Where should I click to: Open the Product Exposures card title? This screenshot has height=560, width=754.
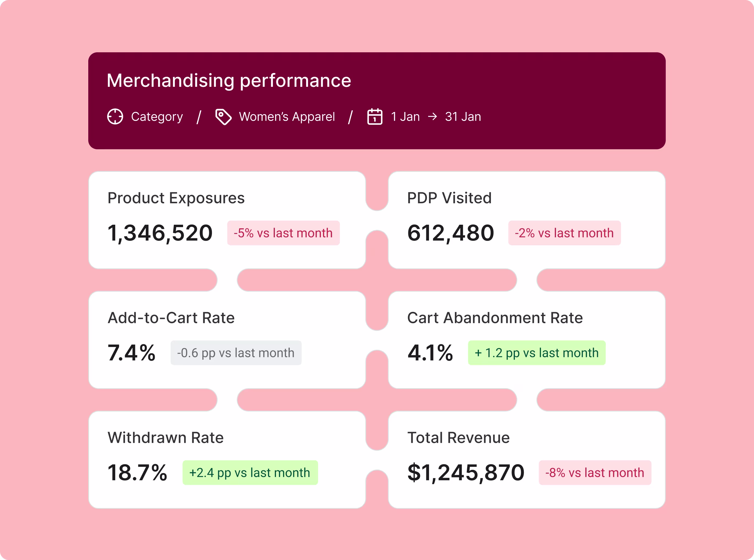click(176, 198)
